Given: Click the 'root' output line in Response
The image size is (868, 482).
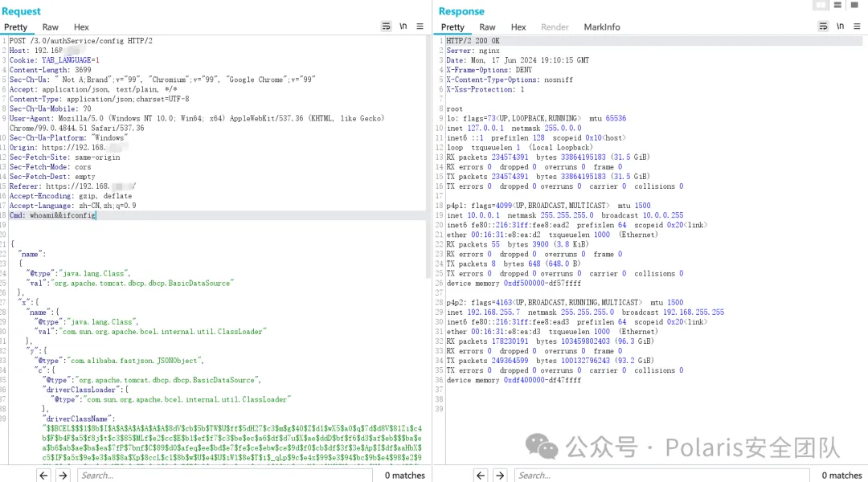Looking at the screenshot, I should (x=454, y=109).
